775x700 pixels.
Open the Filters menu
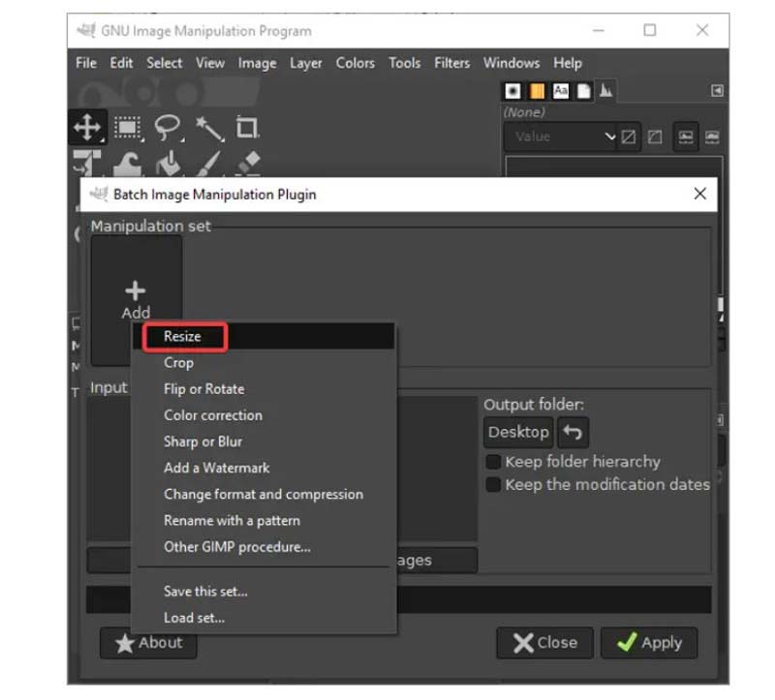coord(451,62)
